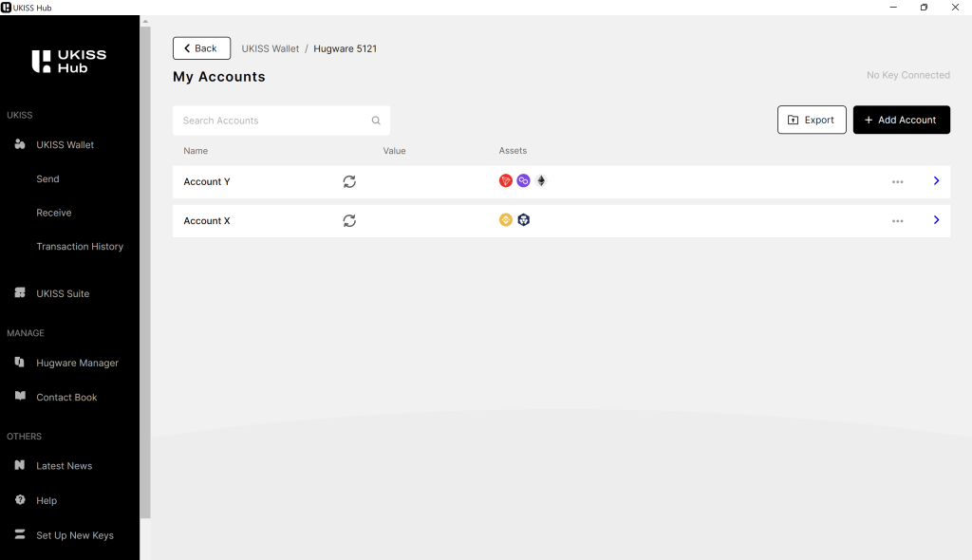
Task: Refresh Account X using sync icon
Action: [x=349, y=221]
